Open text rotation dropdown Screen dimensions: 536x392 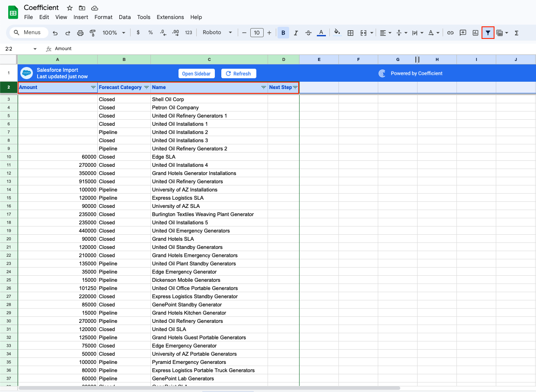click(434, 33)
